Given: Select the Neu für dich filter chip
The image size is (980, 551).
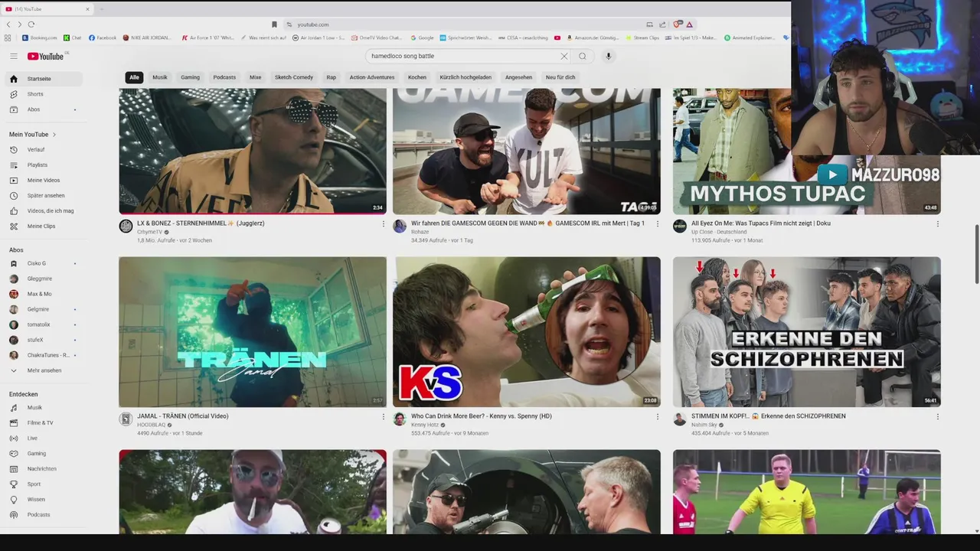Looking at the screenshot, I should (x=560, y=77).
